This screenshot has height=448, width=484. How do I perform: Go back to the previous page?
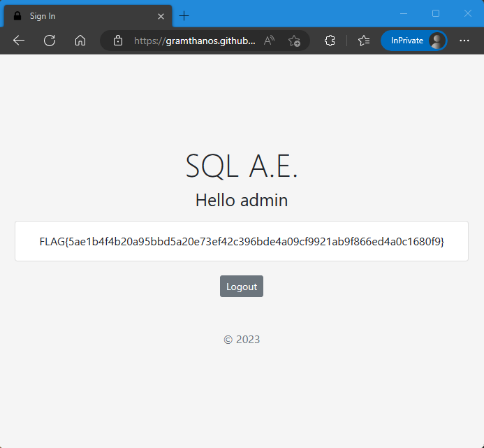coord(19,41)
